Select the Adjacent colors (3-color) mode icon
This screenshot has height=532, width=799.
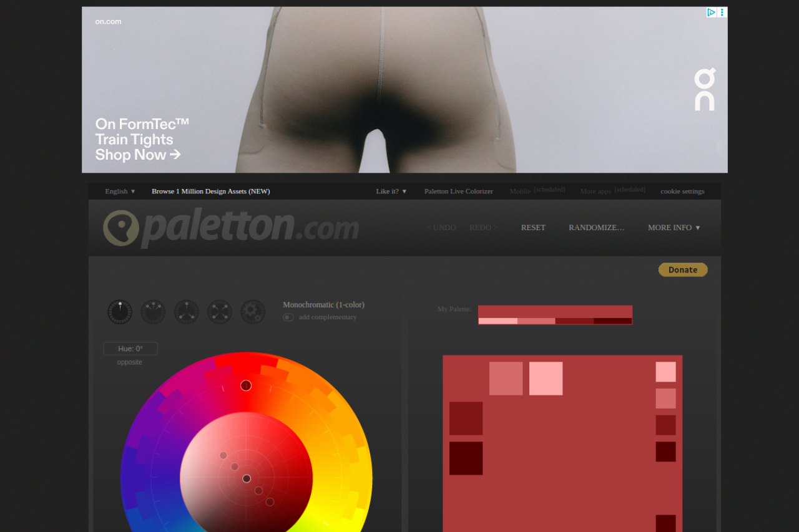[x=153, y=312]
